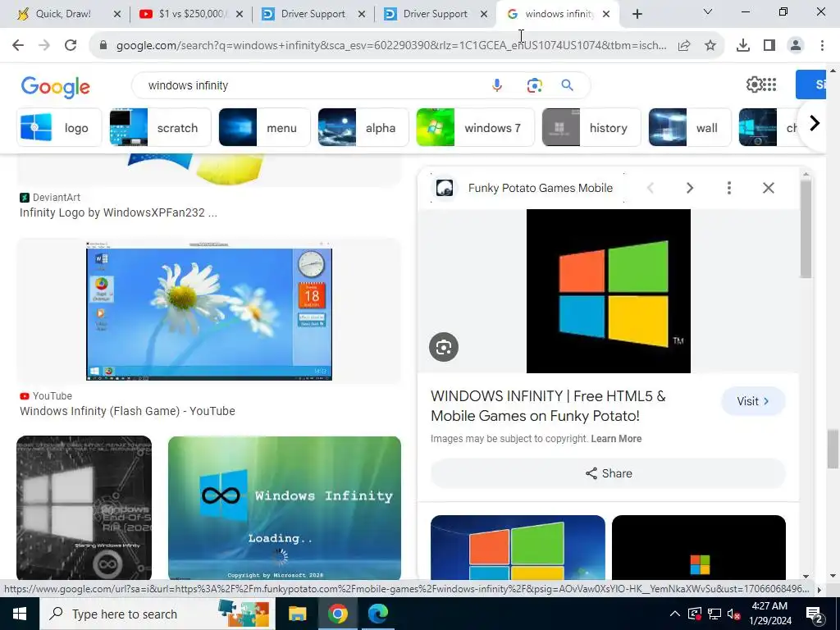Viewport: 840px width, 630px height.
Task: Select the alpha filter chip
Action: click(363, 127)
